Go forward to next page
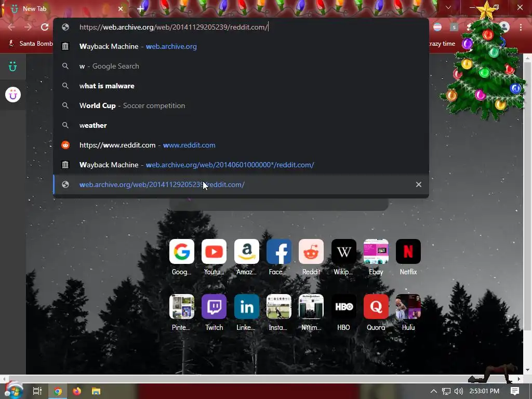 (x=28, y=27)
